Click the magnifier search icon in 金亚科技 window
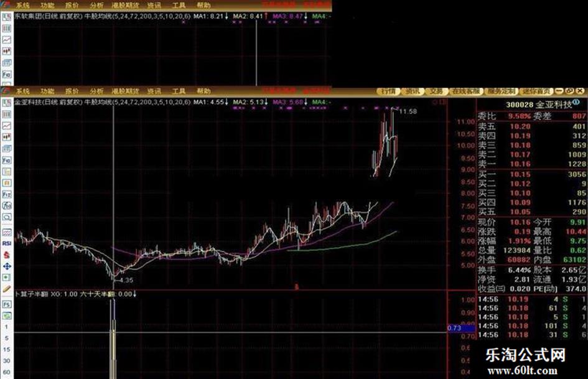588x379 pixels. coord(7,217)
